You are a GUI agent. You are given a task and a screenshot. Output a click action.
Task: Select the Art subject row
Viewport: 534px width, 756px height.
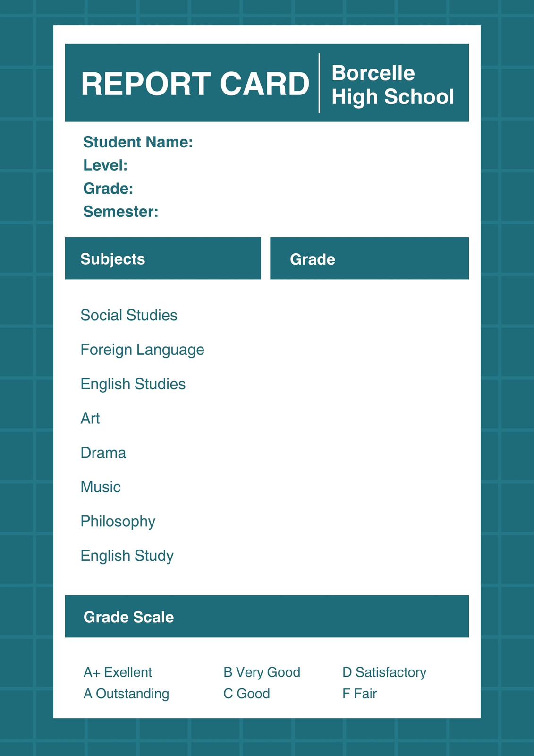click(x=90, y=419)
